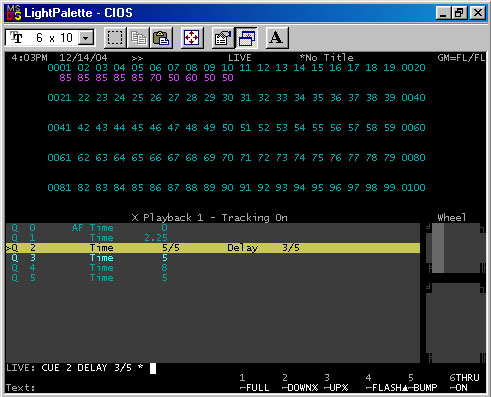Click the Copy toolbar icon
This screenshot has width=491, height=397.
click(138, 38)
